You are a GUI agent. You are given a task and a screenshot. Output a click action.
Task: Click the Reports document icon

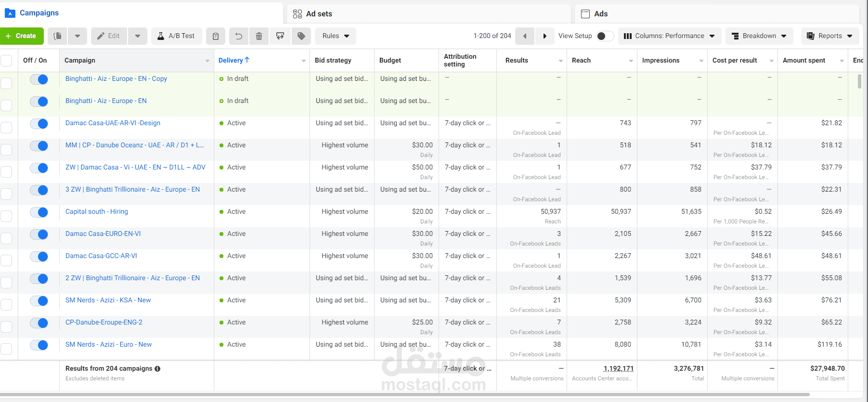[x=811, y=36]
